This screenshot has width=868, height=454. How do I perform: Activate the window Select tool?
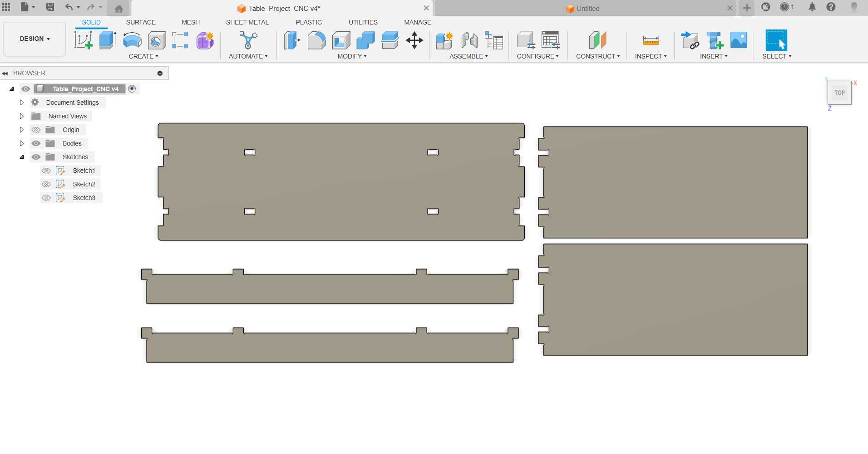(x=776, y=40)
